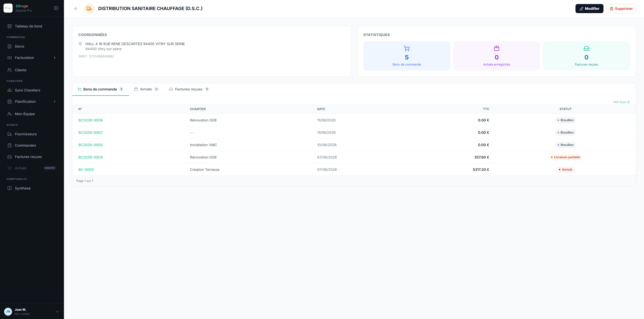Expand the Facturation submenu chevron
The image size is (644, 319).
[55, 58]
